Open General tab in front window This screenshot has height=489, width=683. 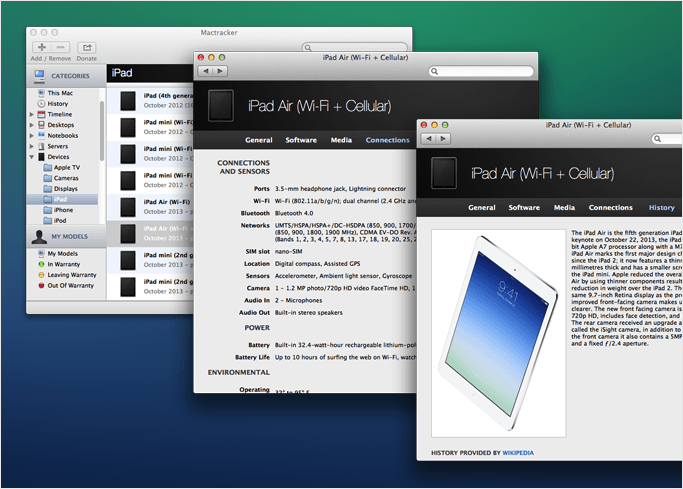tap(482, 208)
